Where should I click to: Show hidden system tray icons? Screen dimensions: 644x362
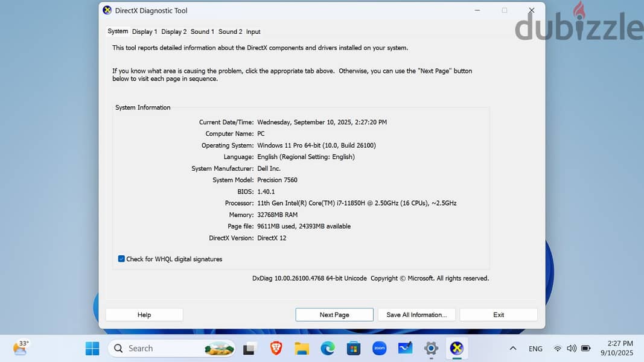click(x=513, y=349)
